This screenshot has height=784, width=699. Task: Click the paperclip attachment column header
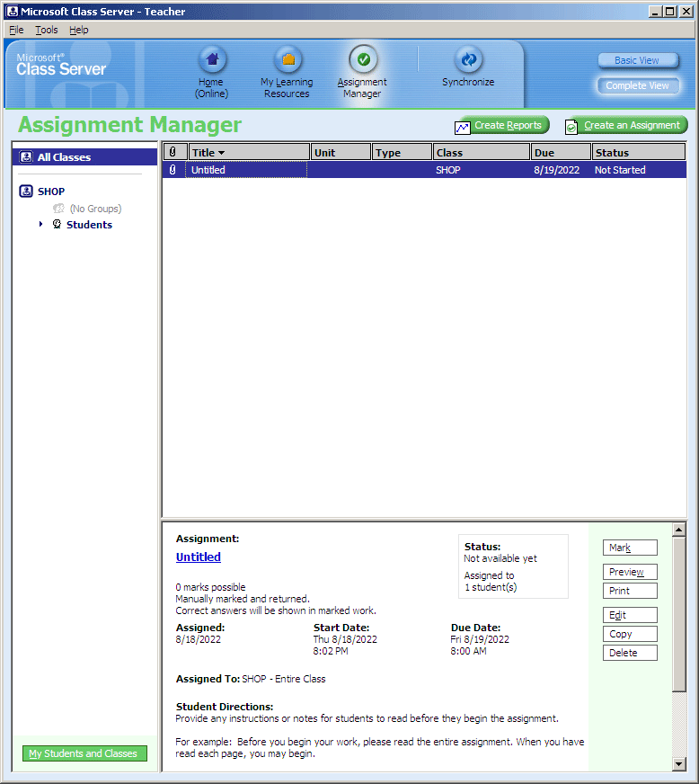pyautogui.click(x=175, y=152)
